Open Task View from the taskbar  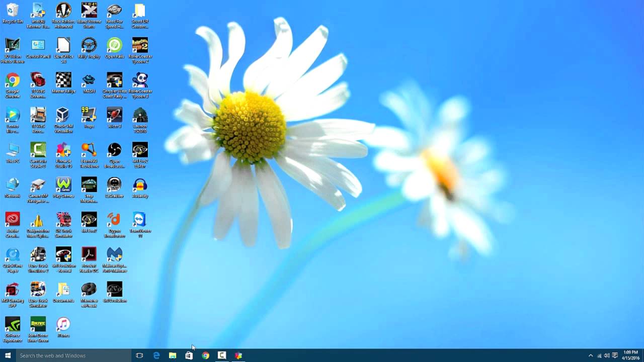139,355
